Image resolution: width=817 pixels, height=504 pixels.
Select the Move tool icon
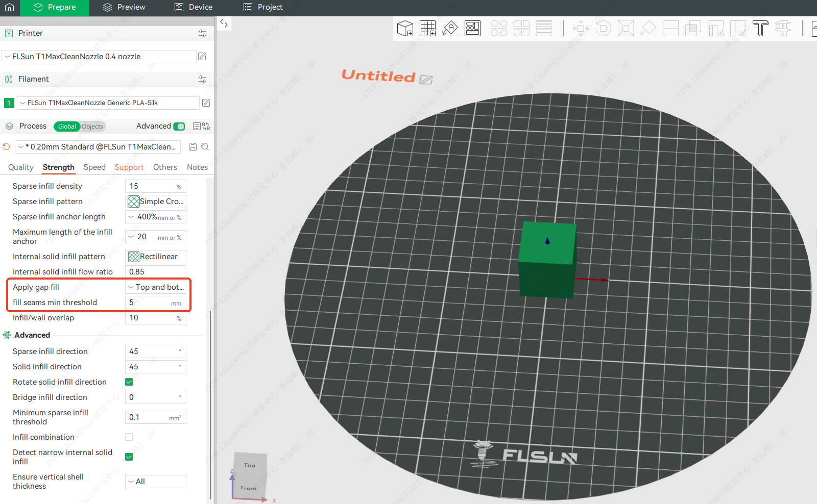581,28
